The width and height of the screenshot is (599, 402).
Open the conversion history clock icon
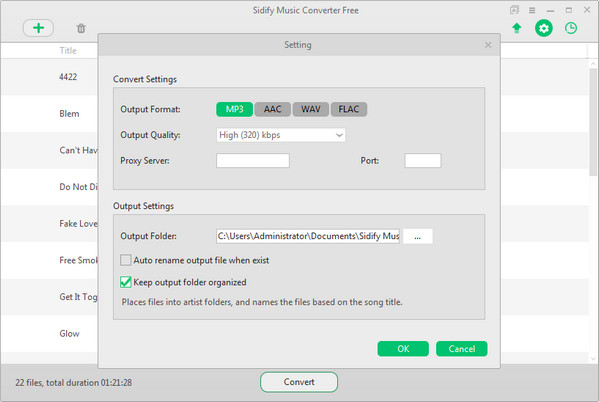click(571, 28)
